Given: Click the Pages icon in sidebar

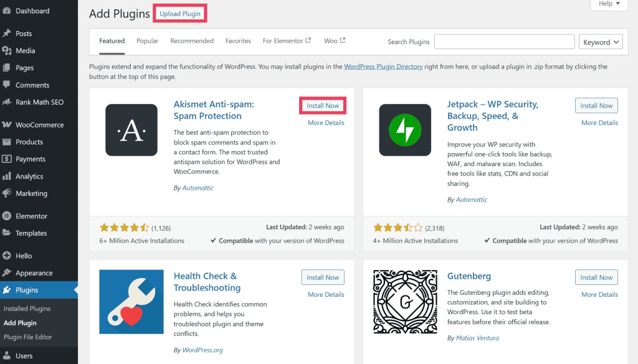Looking at the screenshot, I should 6,67.
